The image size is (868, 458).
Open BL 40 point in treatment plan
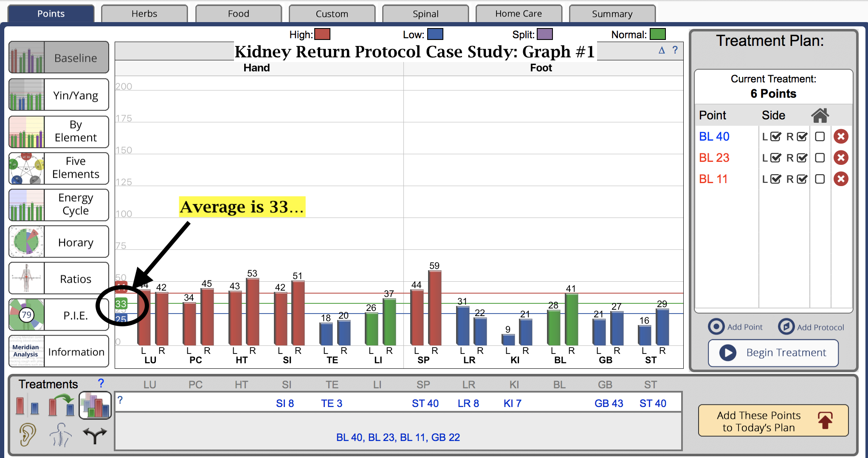714,136
